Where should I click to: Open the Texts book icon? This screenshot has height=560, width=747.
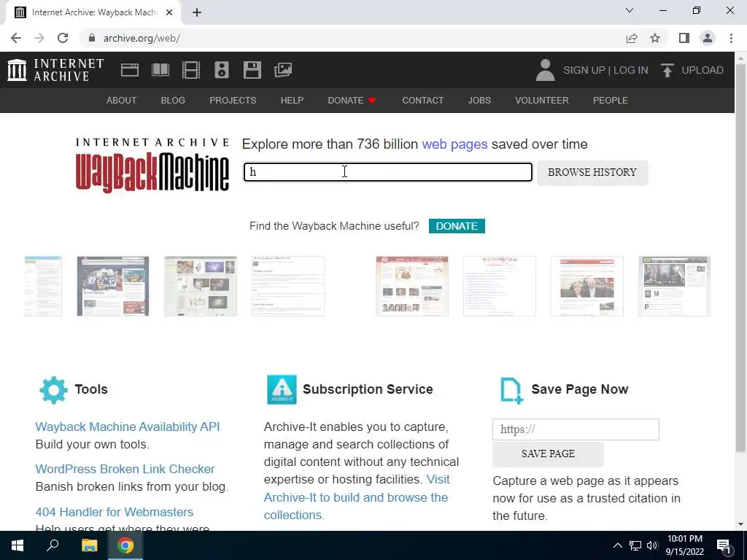click(x=160, y=70)
